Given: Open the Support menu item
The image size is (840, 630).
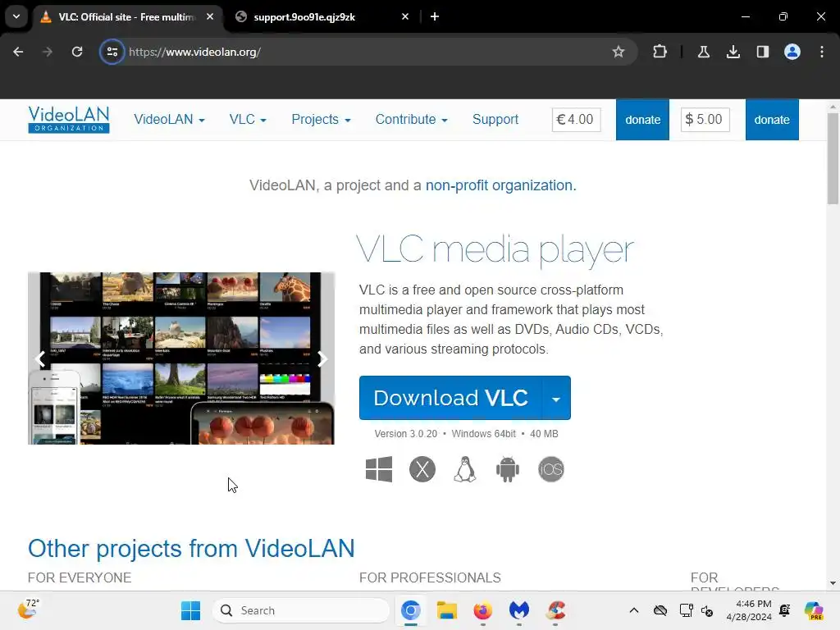Looking at the screenshot, I should (x=495, y=120).
